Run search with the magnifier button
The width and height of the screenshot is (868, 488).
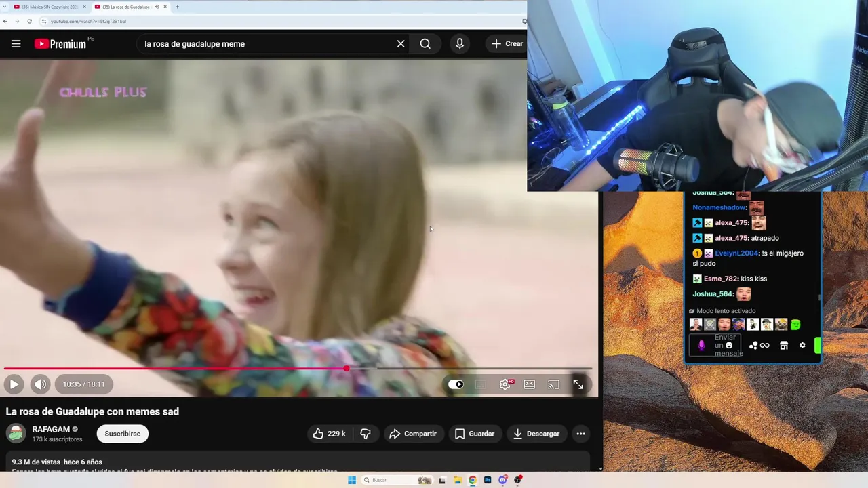[425, 44]
